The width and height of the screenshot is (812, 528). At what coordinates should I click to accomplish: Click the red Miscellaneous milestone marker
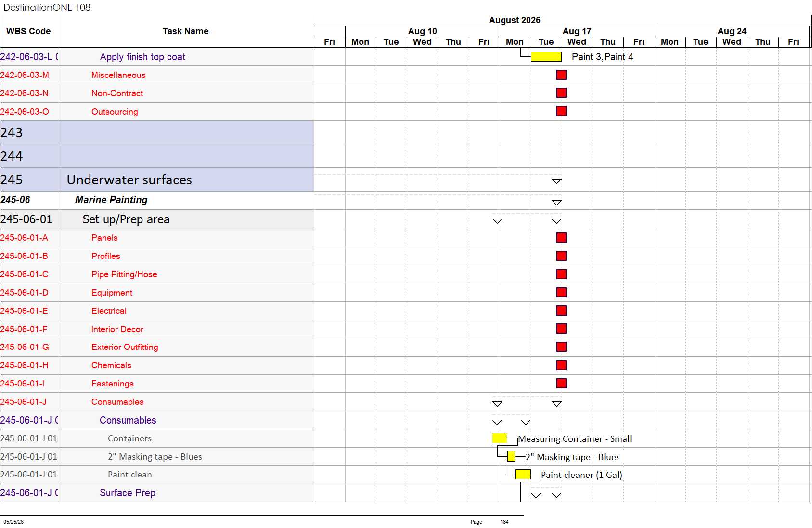[x=561, y=75]
